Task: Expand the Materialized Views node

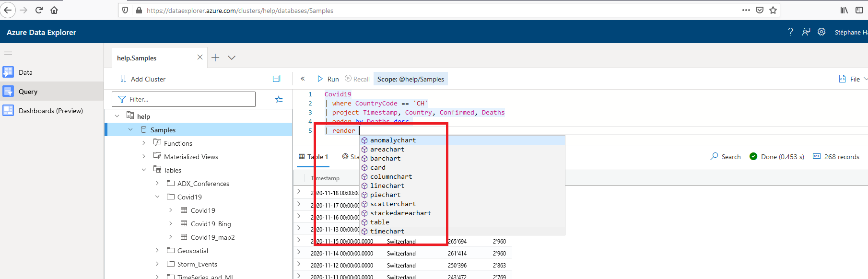Action: click(144, 156)
